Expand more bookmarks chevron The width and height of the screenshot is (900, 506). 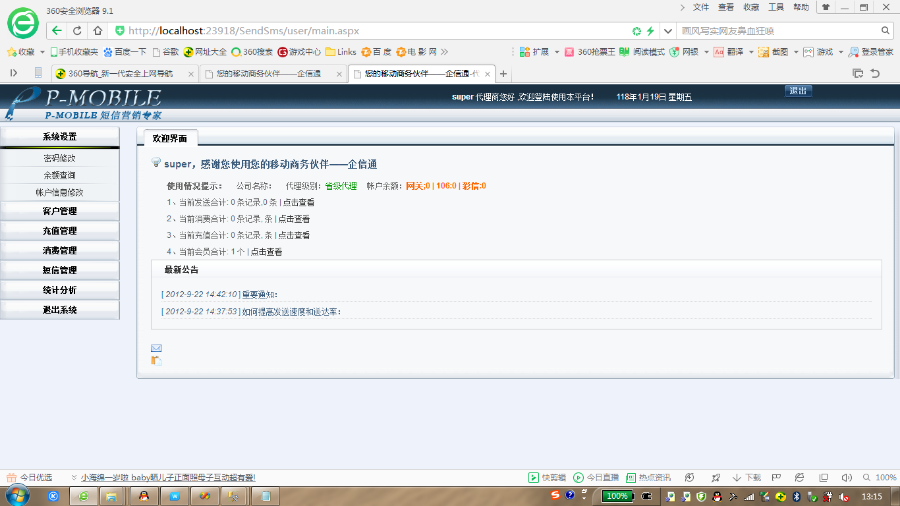click(x=444, y=52)
